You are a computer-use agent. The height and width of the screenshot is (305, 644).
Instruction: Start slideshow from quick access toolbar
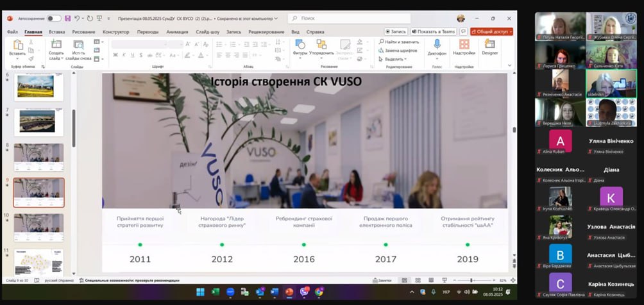click(99, 19)
